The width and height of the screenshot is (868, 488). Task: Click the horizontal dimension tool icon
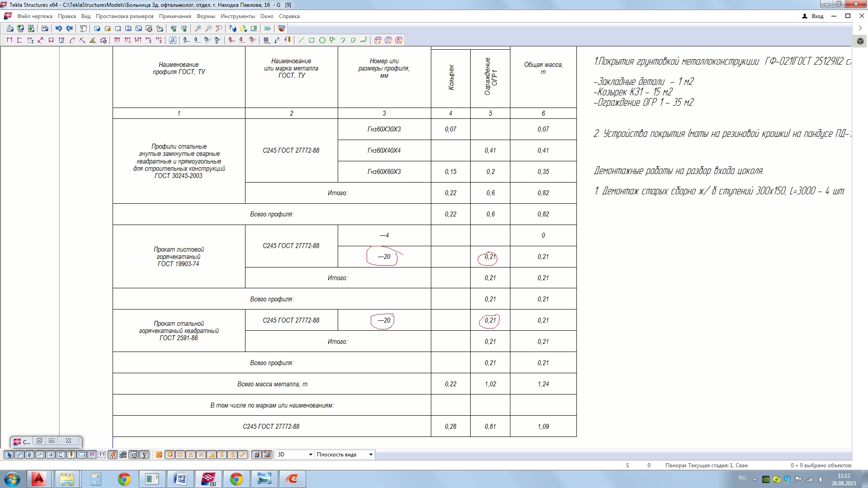[9, 40]
